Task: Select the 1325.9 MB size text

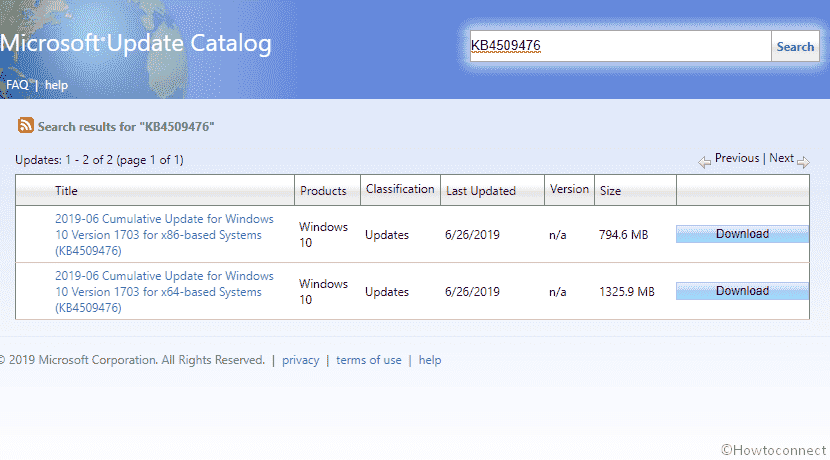Action: pos(627,292)
